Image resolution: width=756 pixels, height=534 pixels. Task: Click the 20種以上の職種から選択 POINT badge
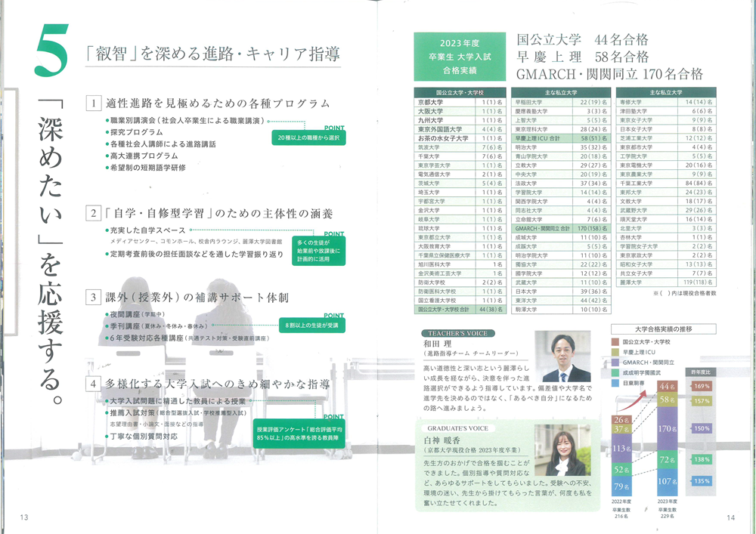[308, 137]
